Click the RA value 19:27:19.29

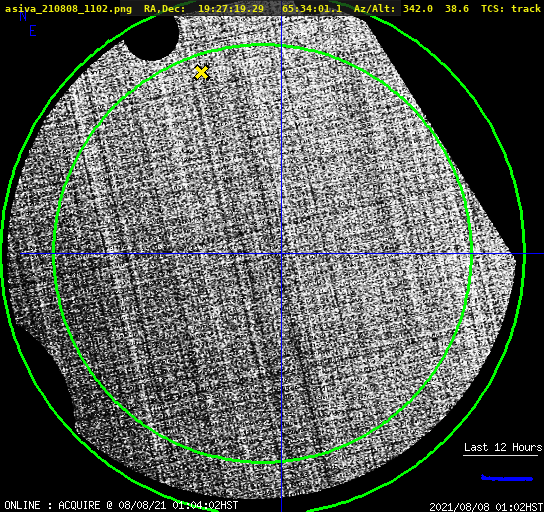[231, 9]
